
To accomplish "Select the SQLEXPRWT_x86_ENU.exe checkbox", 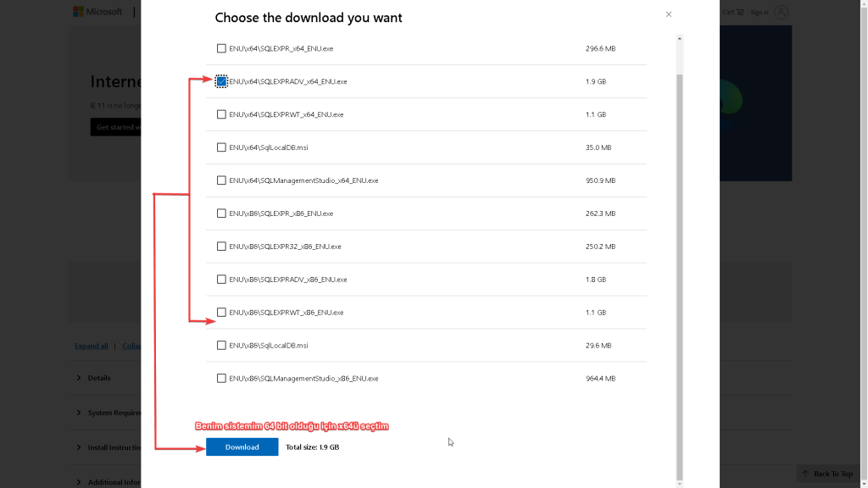I will [221, 313].
